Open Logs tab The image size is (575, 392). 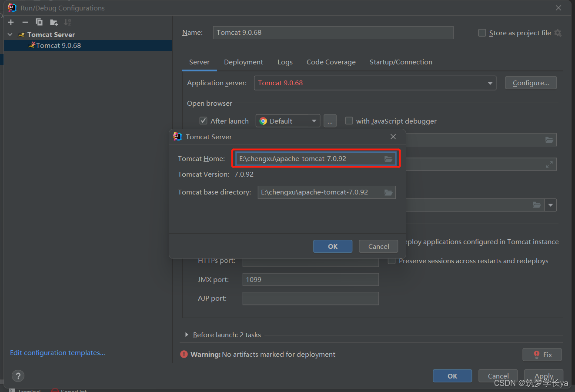point(285,62)
